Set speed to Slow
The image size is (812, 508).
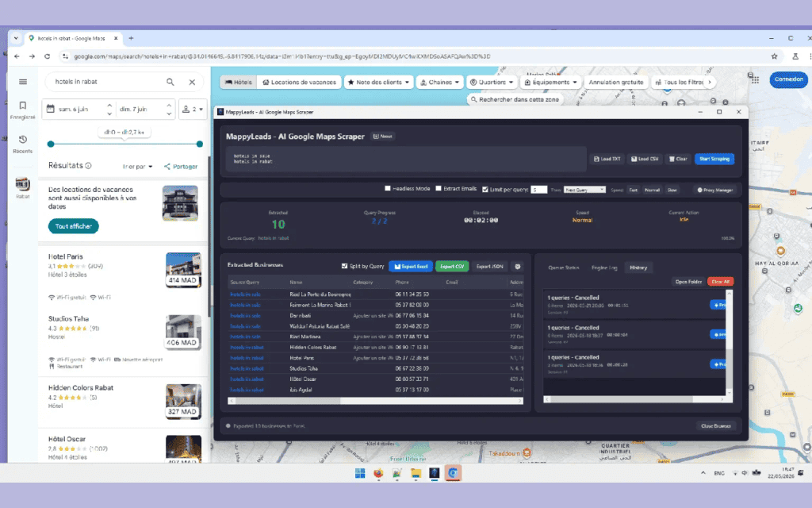pyautogui.click(x=672, y=190)
